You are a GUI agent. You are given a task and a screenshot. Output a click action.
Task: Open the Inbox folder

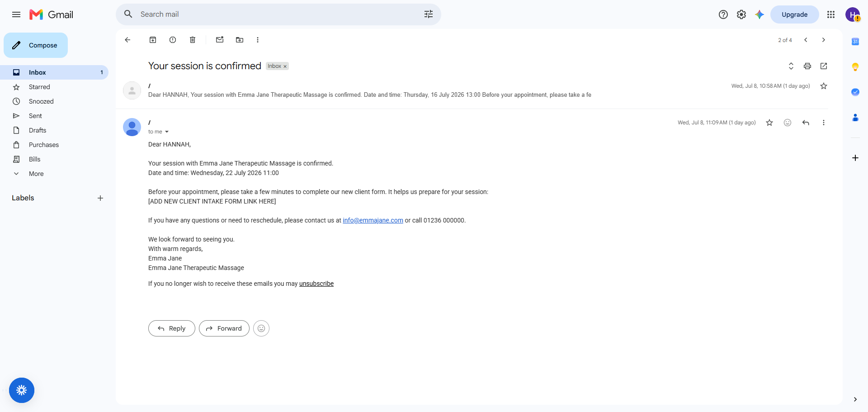tap(54, 72)
